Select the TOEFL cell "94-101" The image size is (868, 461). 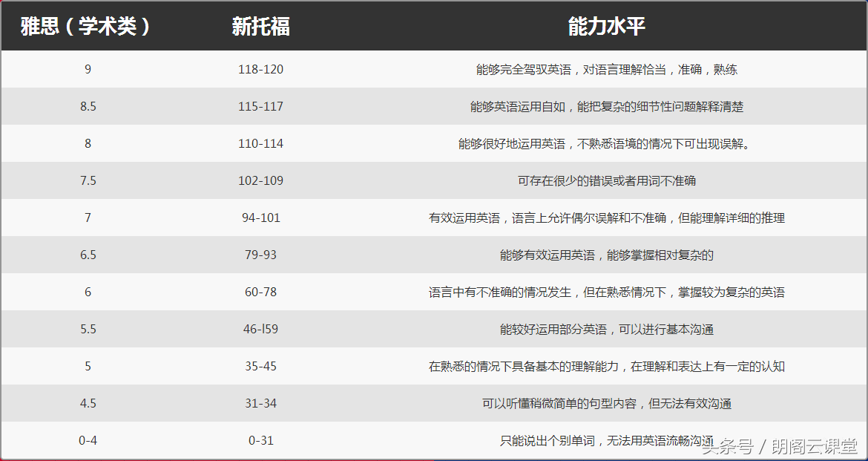coord(260,218)
